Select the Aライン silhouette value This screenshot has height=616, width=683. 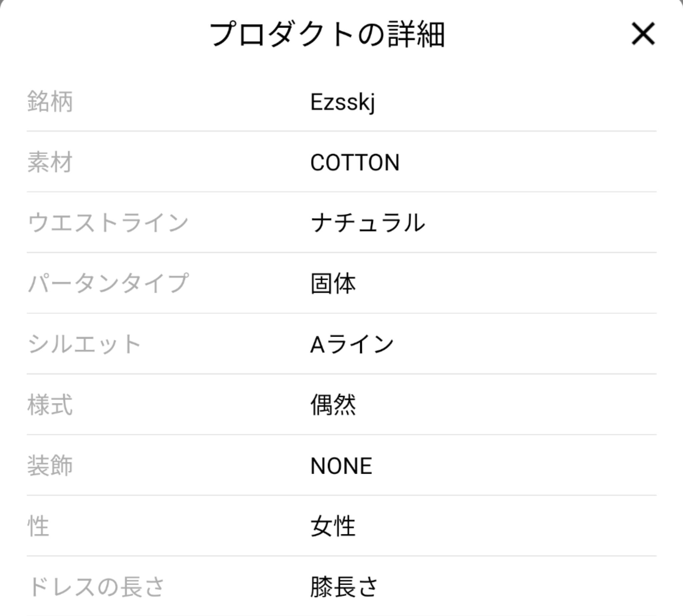[352, 345]
